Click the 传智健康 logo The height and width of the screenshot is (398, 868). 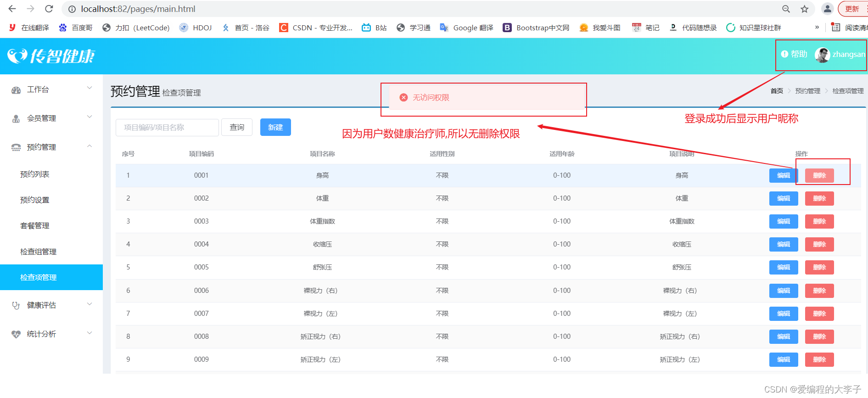click(x=51, y=56)
